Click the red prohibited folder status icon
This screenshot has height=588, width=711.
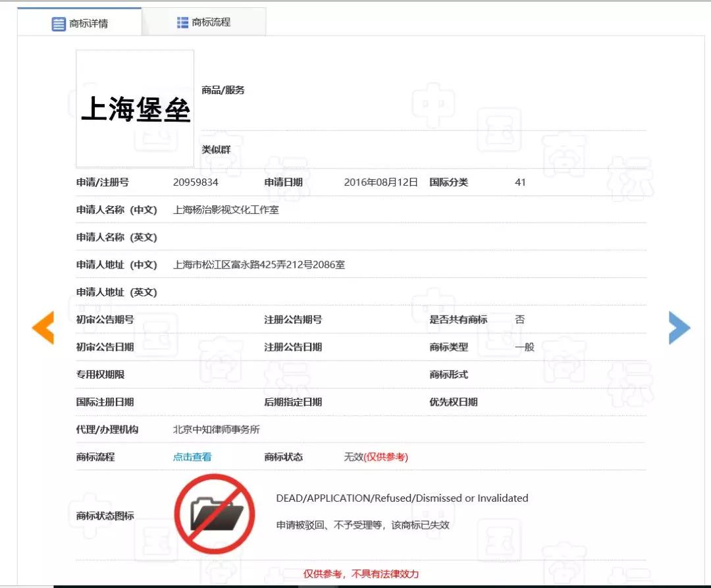pyautogui.click(x=214, y=514)
